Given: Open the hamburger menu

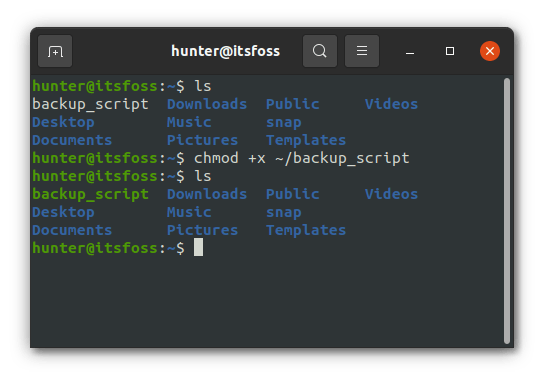Looking at the screenshot, I should coord(362,51).
